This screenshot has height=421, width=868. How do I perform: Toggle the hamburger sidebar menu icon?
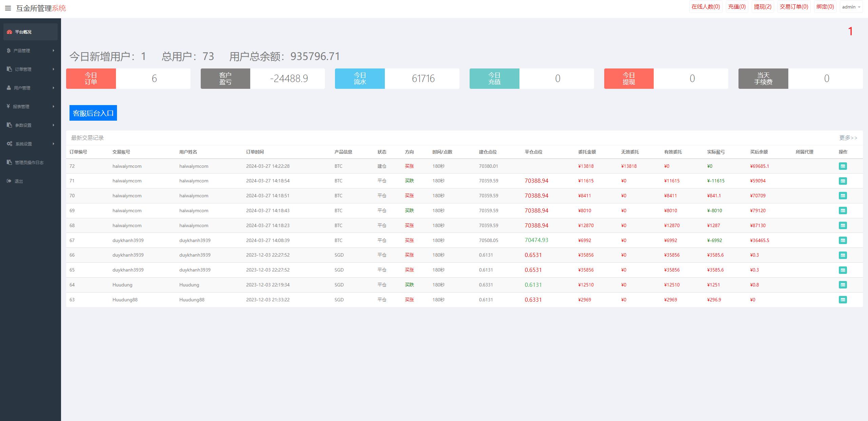[8, 8]
